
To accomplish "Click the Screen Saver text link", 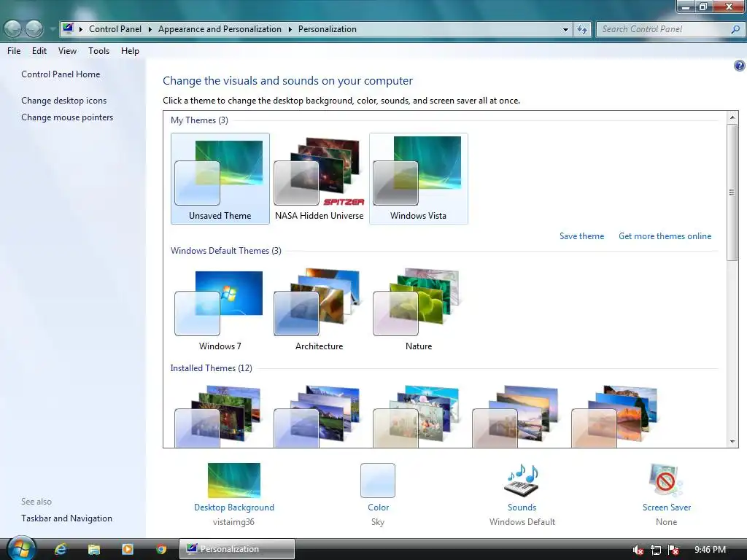I will coord(667,507).
